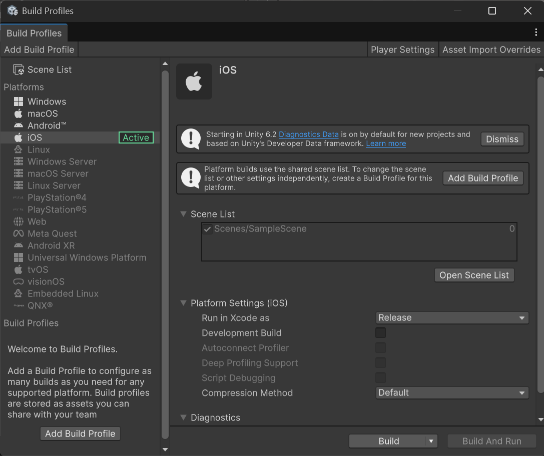The width and height of the screenshot is (544, 456).
Task: Click Add Build Profile in the info box
Action: coord(483,178)
